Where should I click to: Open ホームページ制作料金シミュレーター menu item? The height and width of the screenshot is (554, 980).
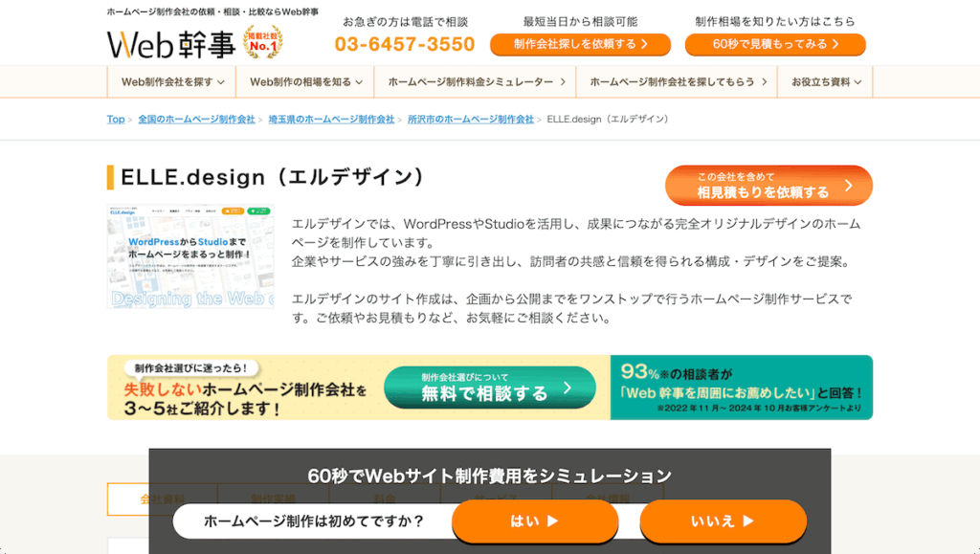pos(476,82)
